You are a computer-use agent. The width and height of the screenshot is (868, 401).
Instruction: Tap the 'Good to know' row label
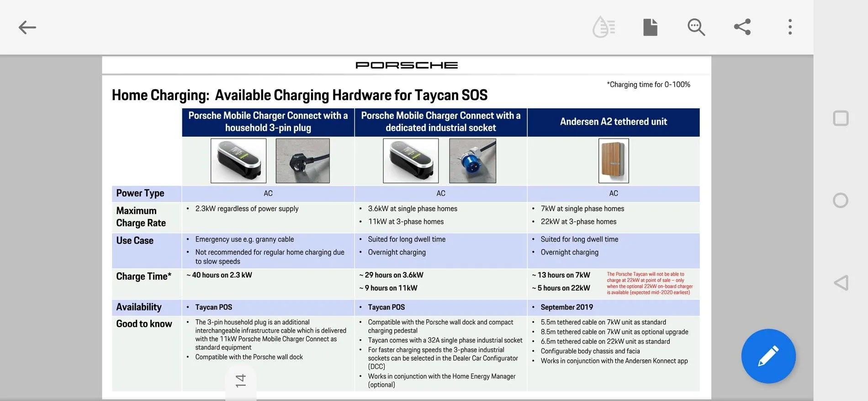[x=144, y=324]
